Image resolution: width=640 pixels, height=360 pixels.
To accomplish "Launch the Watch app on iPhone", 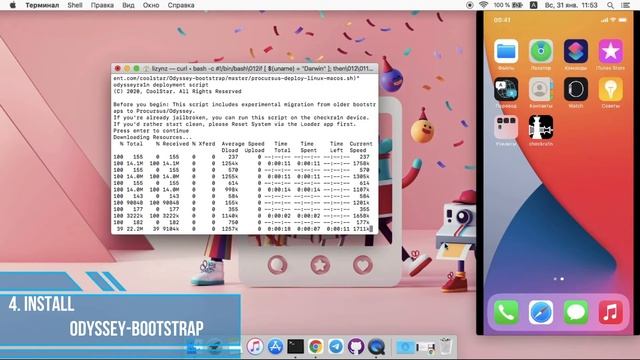I will (576, 89).
